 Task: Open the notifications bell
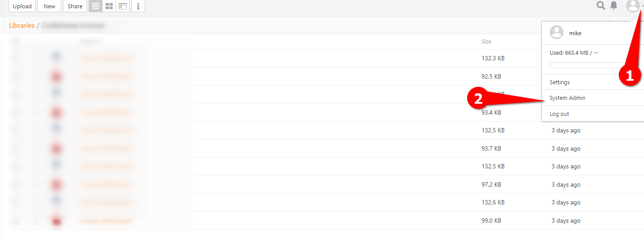click(x=614, y=6)
